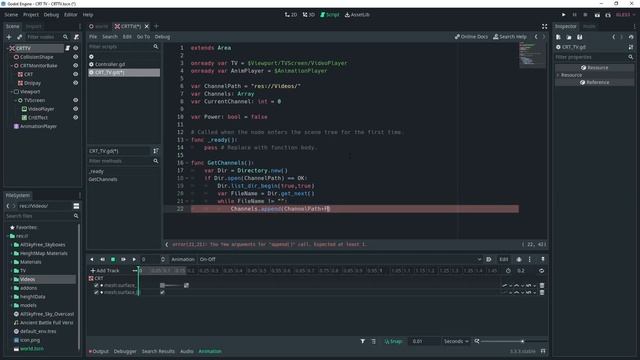Switch to the 2D workspace
Image resolution: width=640 pixels, height=360 pixels.
coord(291,15)
